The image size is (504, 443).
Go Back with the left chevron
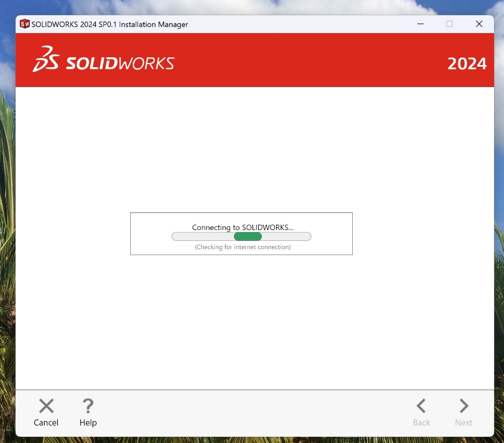point(422,413)
